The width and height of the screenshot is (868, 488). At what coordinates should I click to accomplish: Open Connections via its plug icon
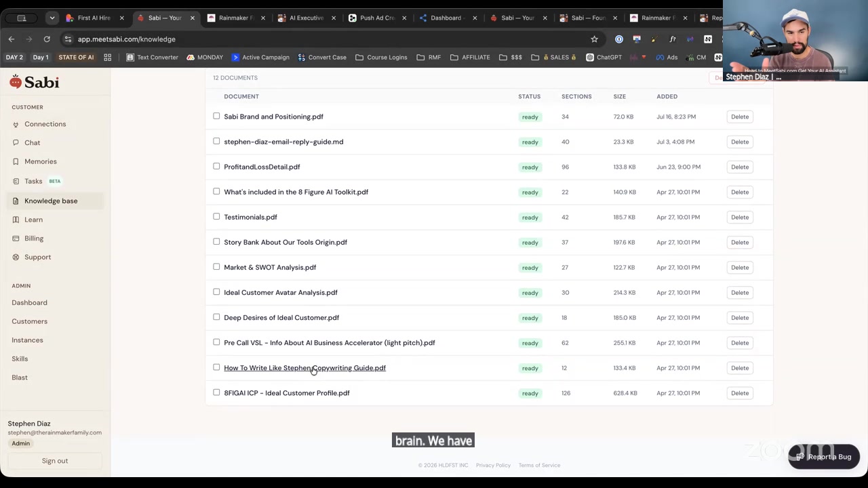16,125
